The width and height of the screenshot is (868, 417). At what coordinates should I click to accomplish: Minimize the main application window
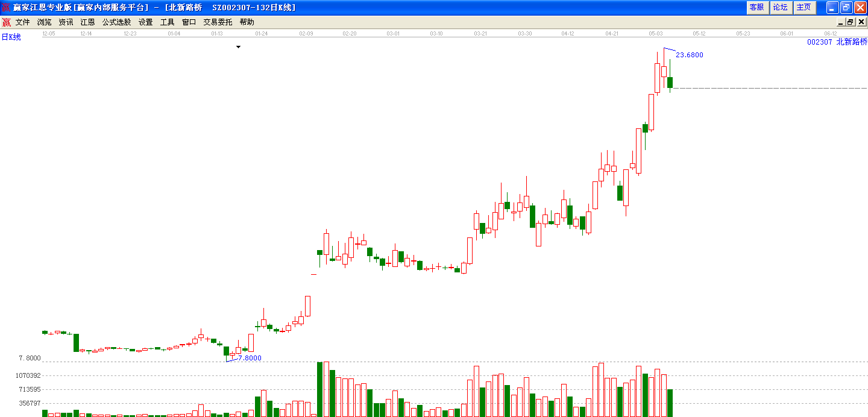pyautogui.click(x=832, y=7)
